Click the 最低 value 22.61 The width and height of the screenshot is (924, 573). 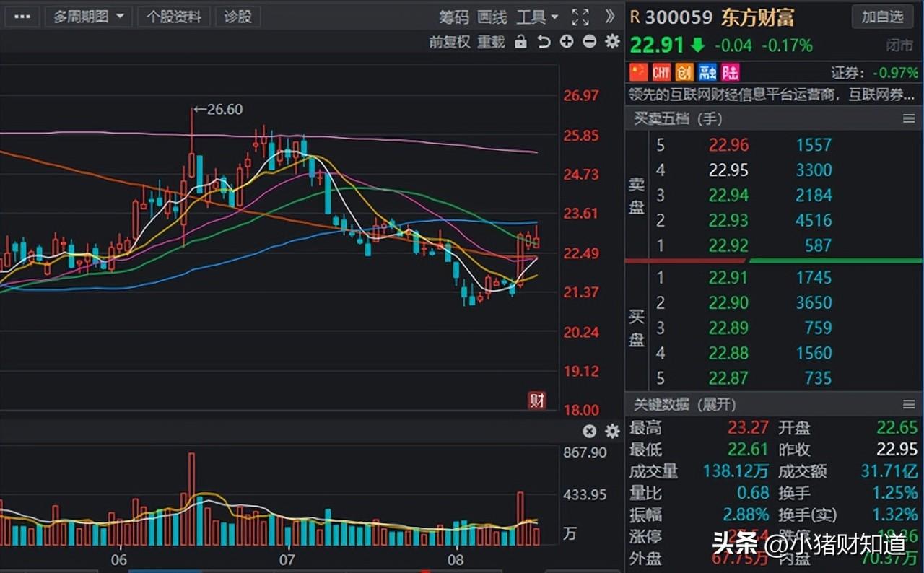pyautogui.click(x=748, y=450)
